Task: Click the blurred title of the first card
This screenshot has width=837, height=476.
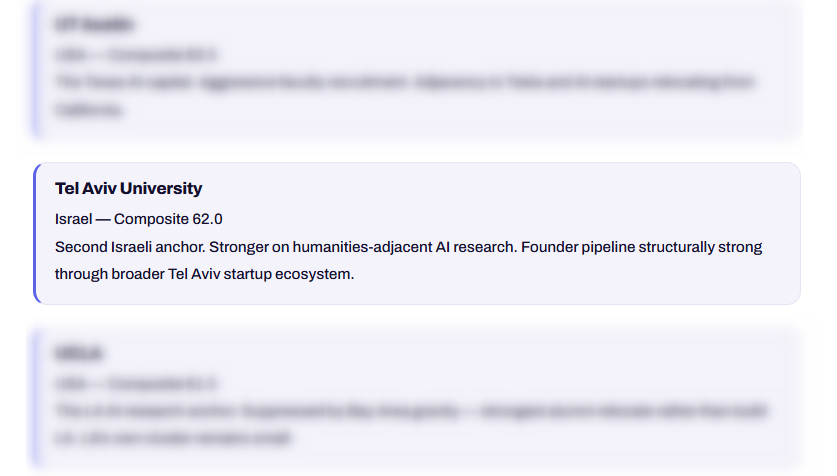Action: point(94,25)
